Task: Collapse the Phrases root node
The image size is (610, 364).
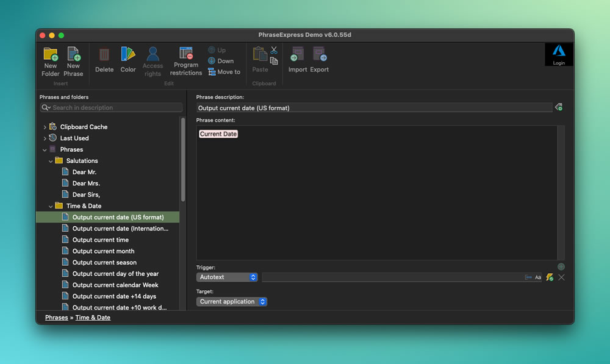Action: coord(45,150)
